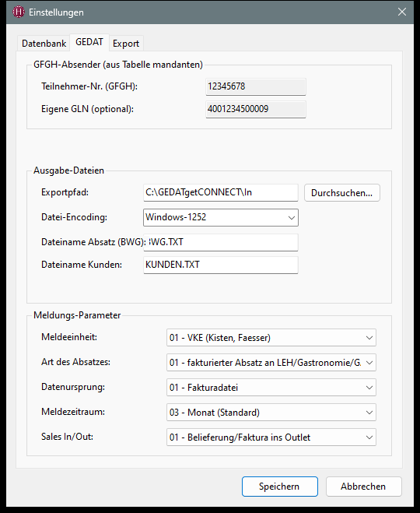Expand the Meldeeinheit dropdown
The width and height of the screenshot is (420, 513).
click(271, 338)
